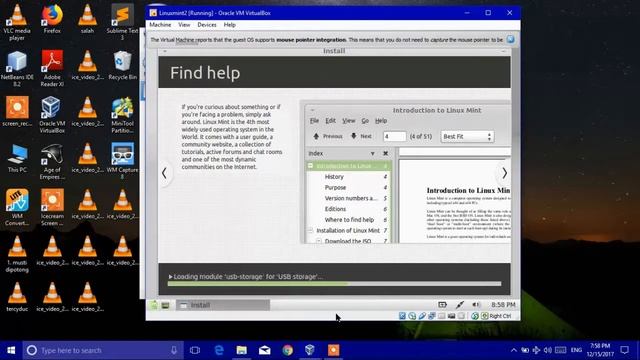Click the ENG input language indicator

(x=576, y=350)
